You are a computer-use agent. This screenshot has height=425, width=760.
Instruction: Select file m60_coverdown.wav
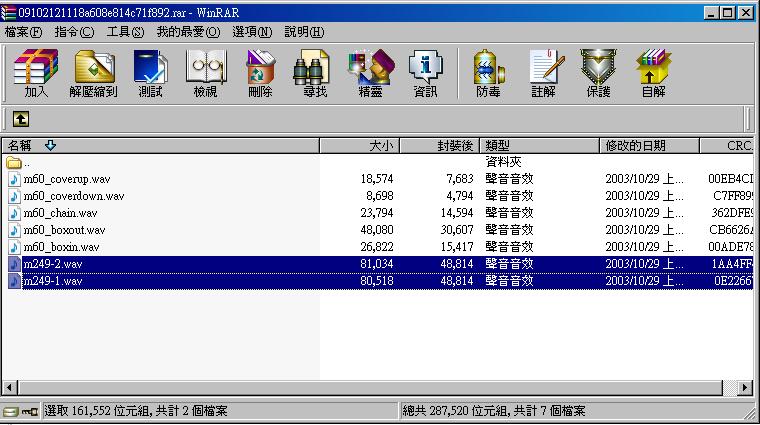coord(74,196)
